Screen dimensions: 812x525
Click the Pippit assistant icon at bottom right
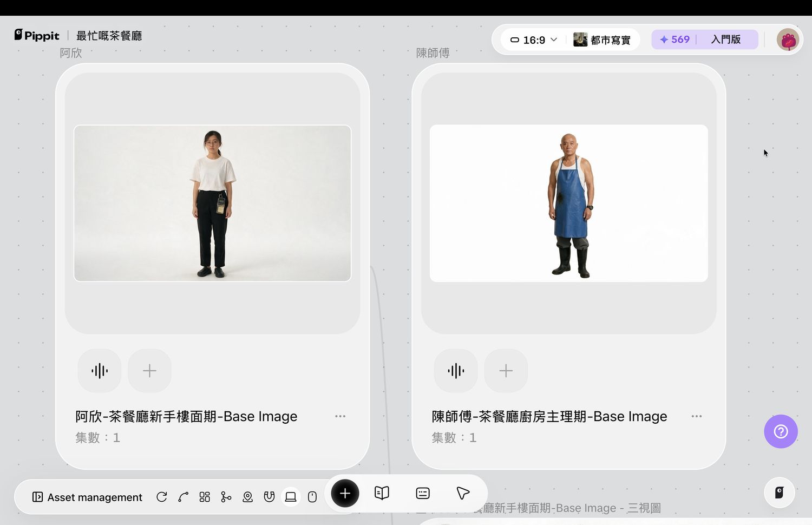pos(780,493)
